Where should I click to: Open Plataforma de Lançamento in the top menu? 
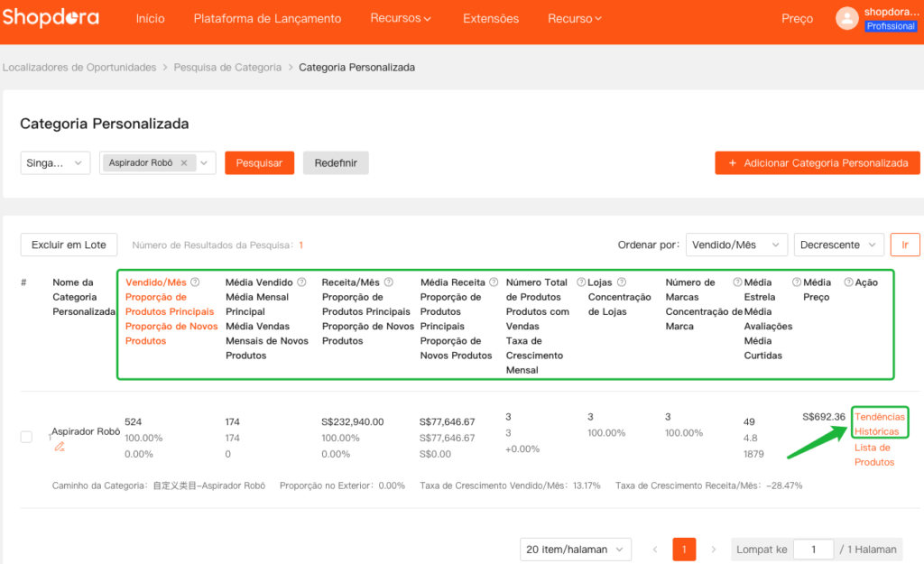(x=267, y=19)
